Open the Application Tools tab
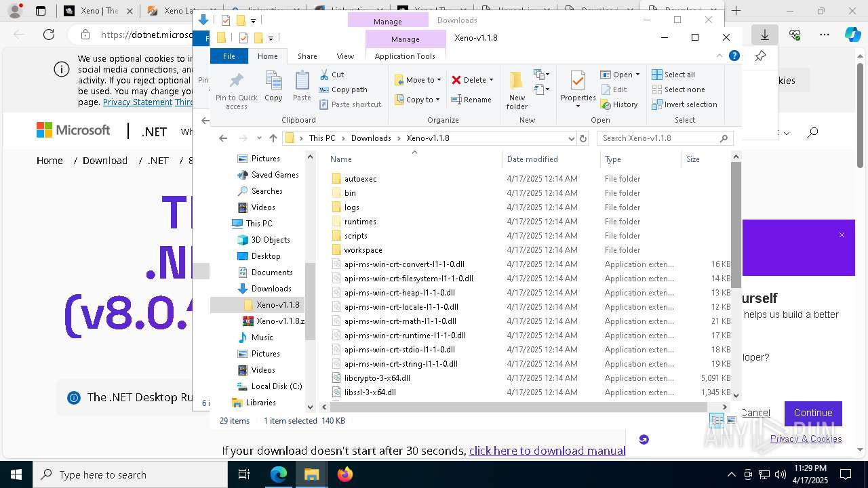Image resolution: width=868 pixels, height=488 pixels. 405,56
